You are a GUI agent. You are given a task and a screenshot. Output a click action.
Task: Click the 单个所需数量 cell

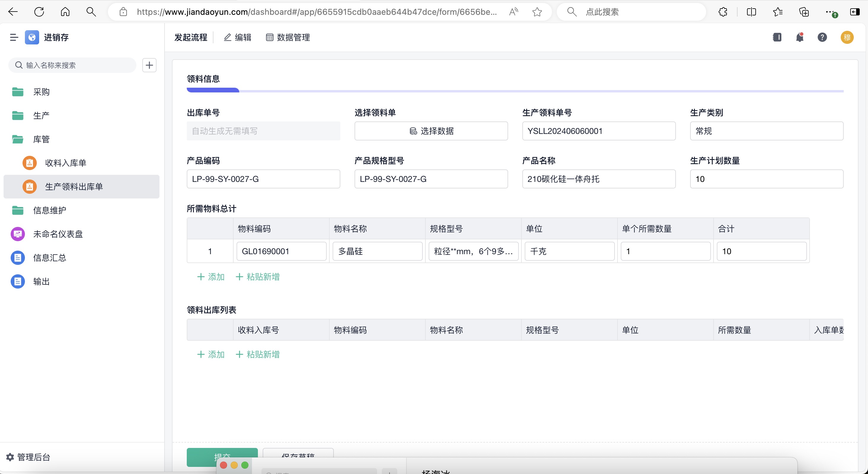[x=666, y=251]
